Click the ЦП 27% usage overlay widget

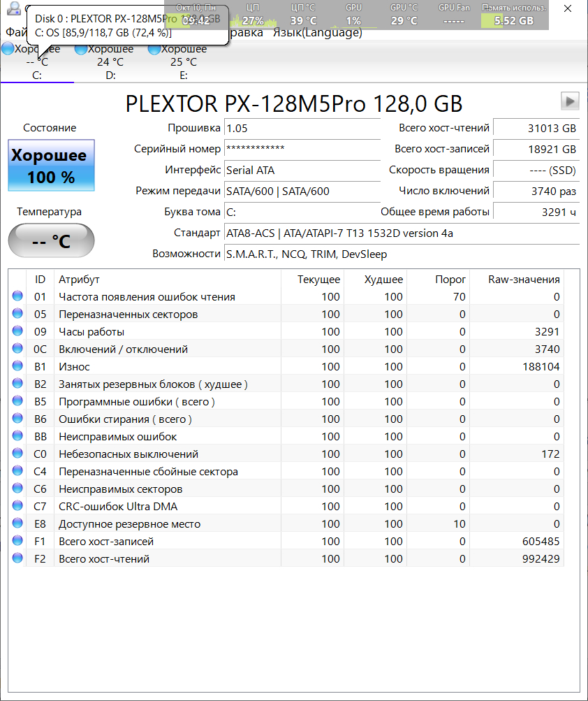[252, 15]
